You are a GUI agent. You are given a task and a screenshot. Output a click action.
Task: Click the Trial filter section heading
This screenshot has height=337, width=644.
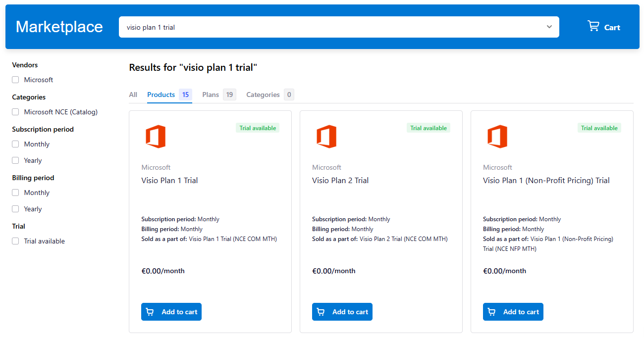click(18, 226)
